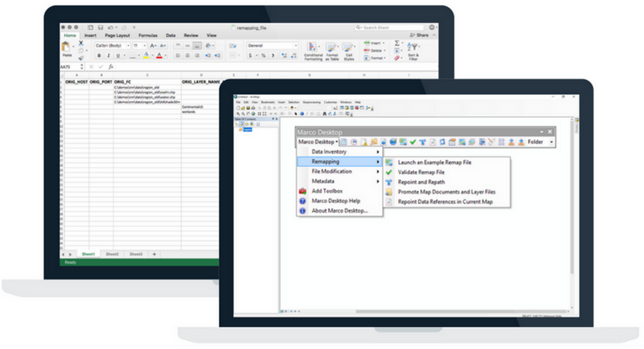The height and width of the screenshot is (349, 644).
Task: Toggle Underline formatting in Excel
Action: click(118, 55)
